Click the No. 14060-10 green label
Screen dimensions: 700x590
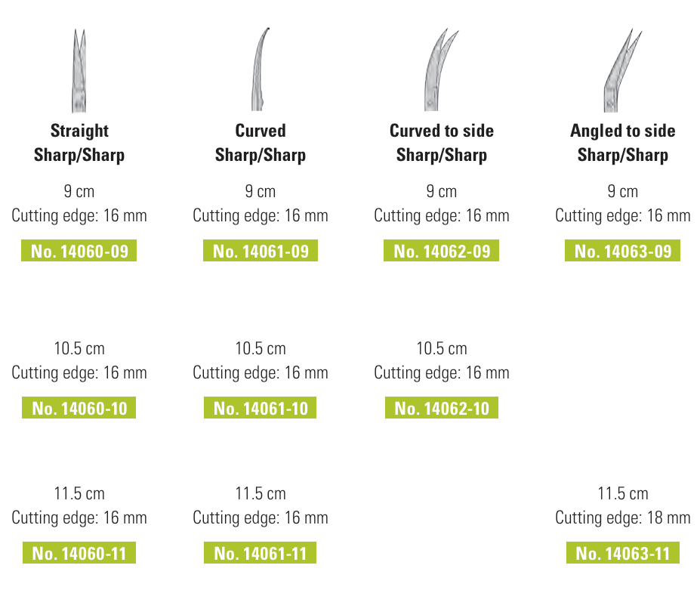(x=79, y=409)
